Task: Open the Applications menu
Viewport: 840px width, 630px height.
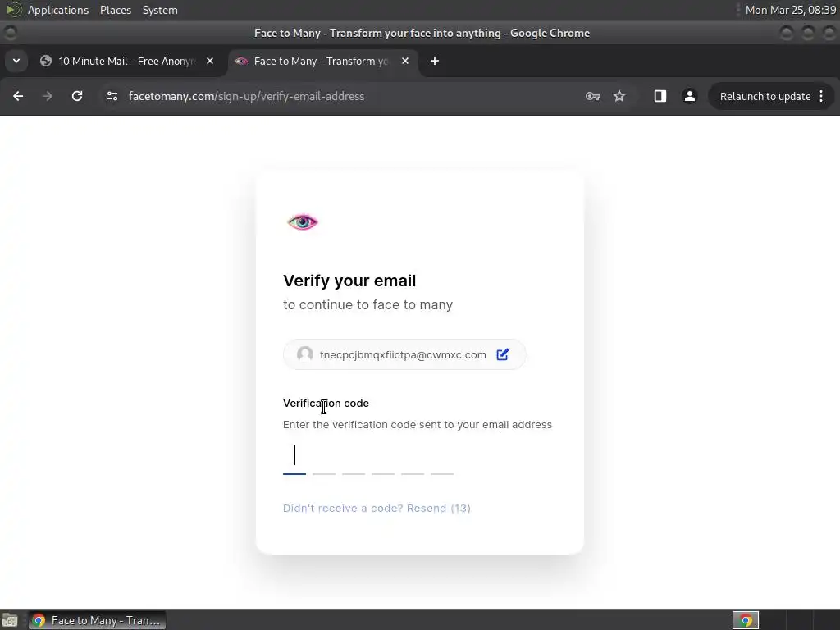Action: point(58,10)
